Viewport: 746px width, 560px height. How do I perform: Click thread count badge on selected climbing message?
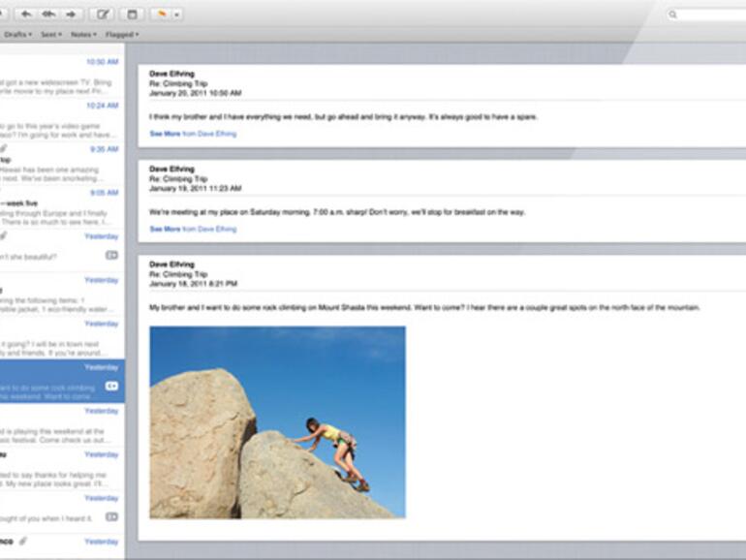pyautogui.click(x=111, y=386)
